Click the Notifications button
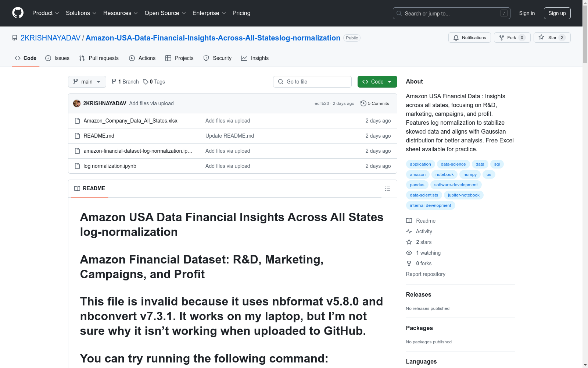Viewport: 588px width, 368px height. tap(470, 38)
